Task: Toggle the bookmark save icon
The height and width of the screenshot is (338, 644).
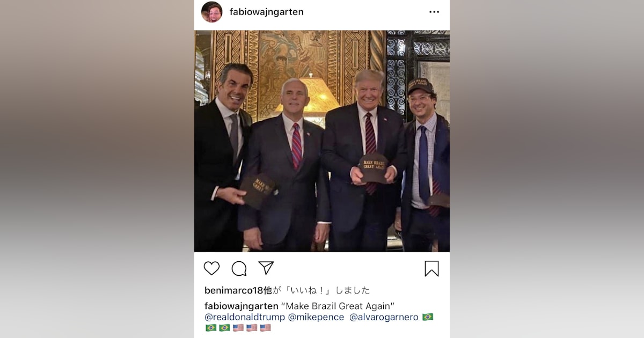Action: [x=431, y=268]
